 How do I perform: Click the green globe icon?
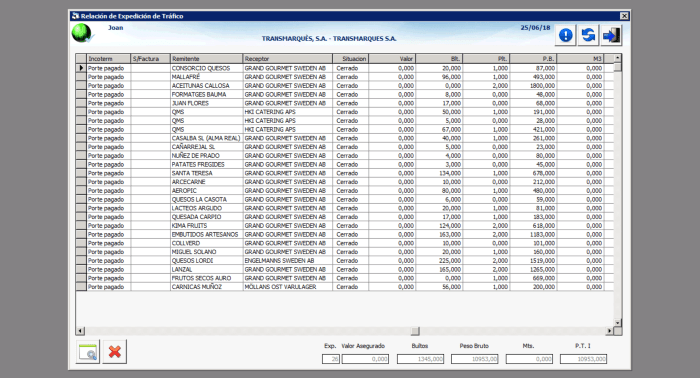point(82,33)
